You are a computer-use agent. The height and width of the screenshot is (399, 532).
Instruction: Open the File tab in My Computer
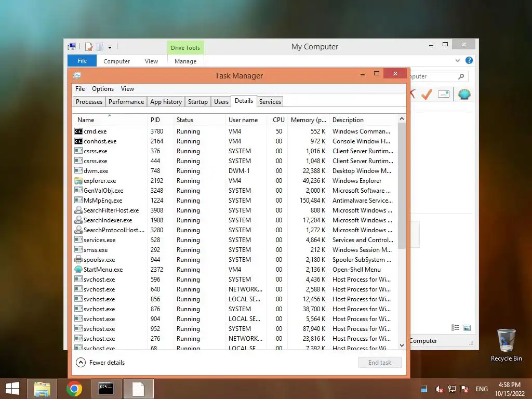pyautogui.click(x=82, y=61)
